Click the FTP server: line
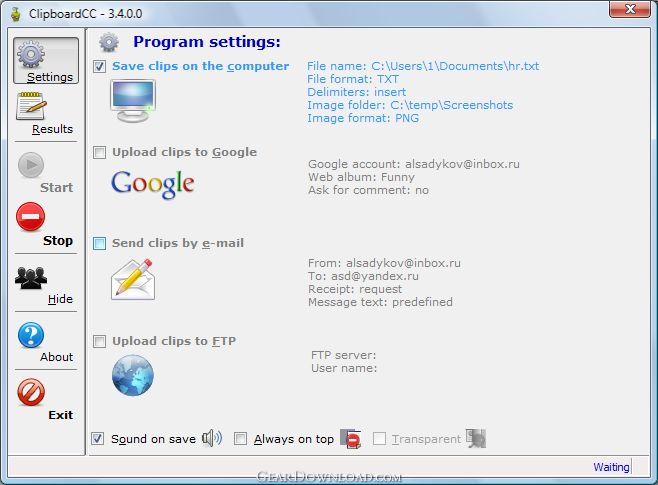This screenshot has height=485, width=658. (344, 356)
